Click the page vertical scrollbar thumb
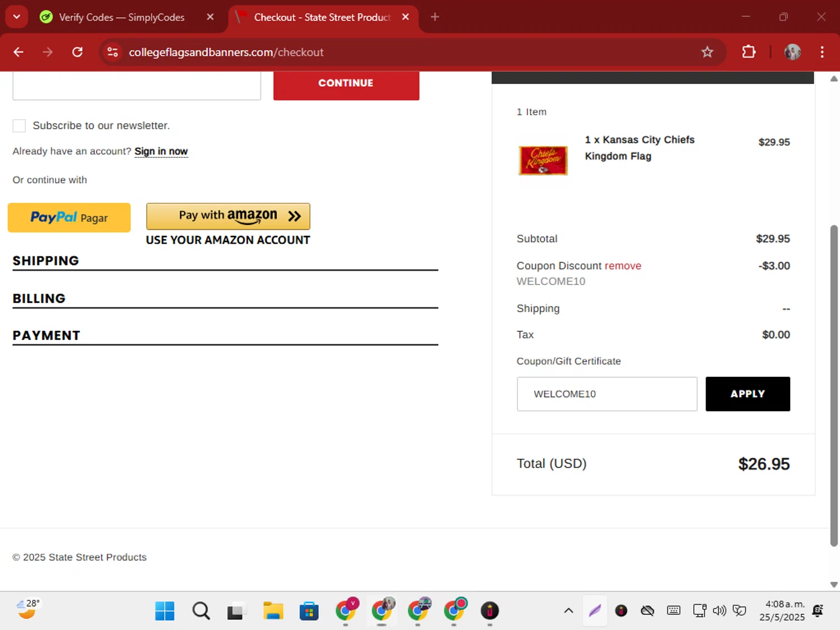The height and width of the screenshot is (630, 840). (834, 385)
